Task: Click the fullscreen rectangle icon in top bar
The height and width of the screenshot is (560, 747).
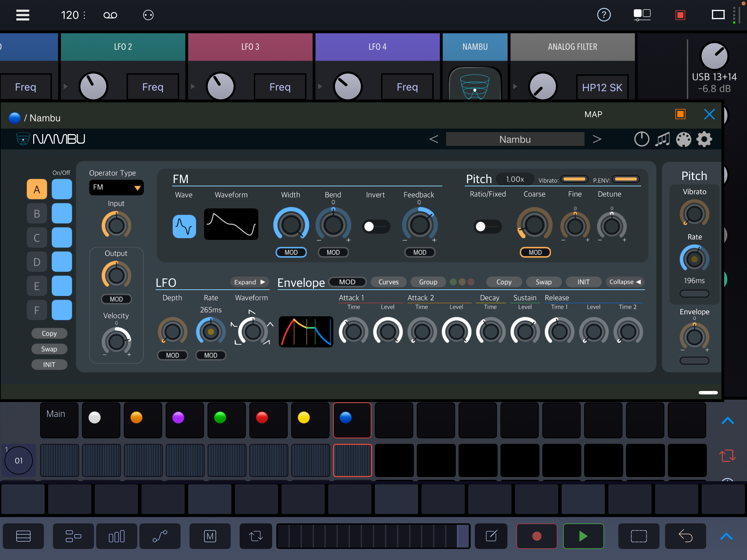Action: click(718, 15)
